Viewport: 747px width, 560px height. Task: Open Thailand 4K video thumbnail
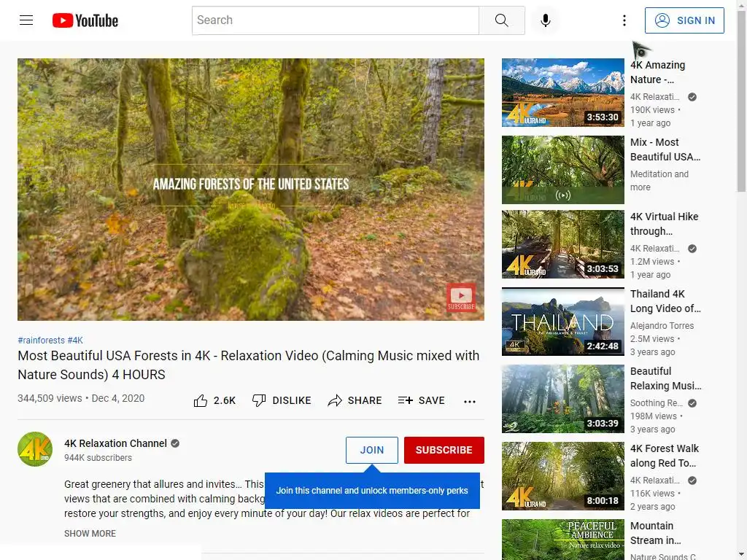(x=563, y=322)
